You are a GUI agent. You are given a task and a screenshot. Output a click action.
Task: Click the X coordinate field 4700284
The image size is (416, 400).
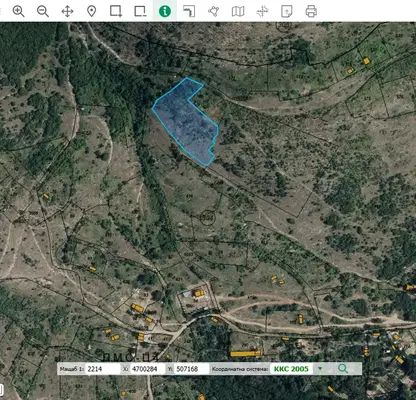[x=148, y=369]
